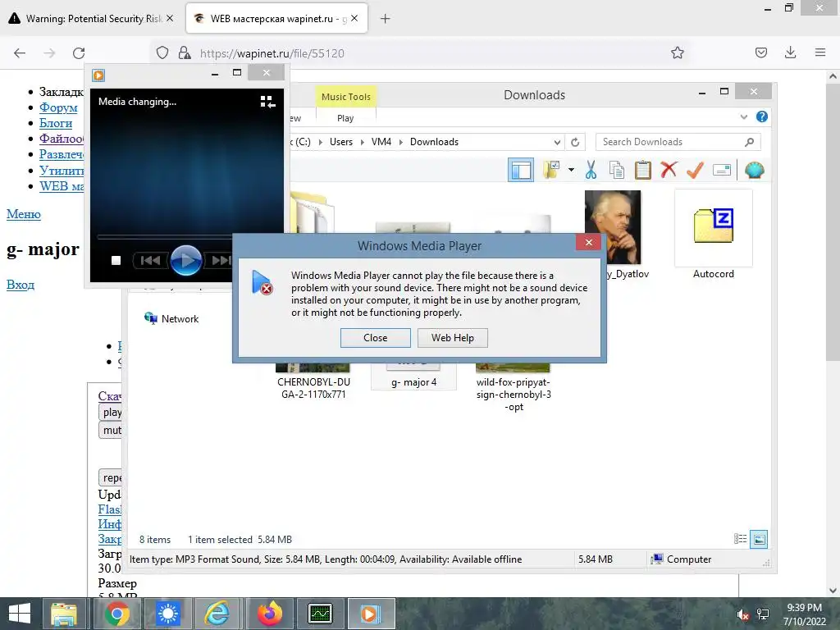
Task: Expand the arrow after VM4 in the breadcrumb
Action: tap(400, 142)
